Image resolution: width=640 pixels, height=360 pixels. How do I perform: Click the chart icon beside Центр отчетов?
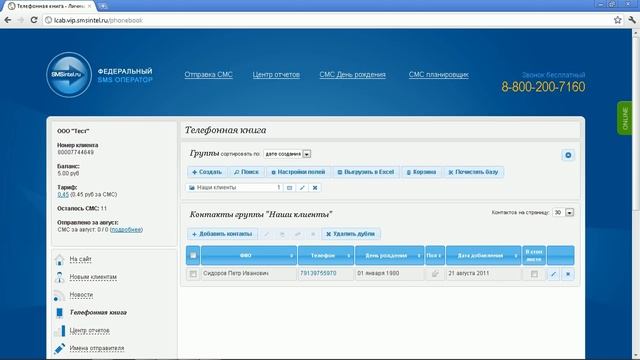(60, 331)
